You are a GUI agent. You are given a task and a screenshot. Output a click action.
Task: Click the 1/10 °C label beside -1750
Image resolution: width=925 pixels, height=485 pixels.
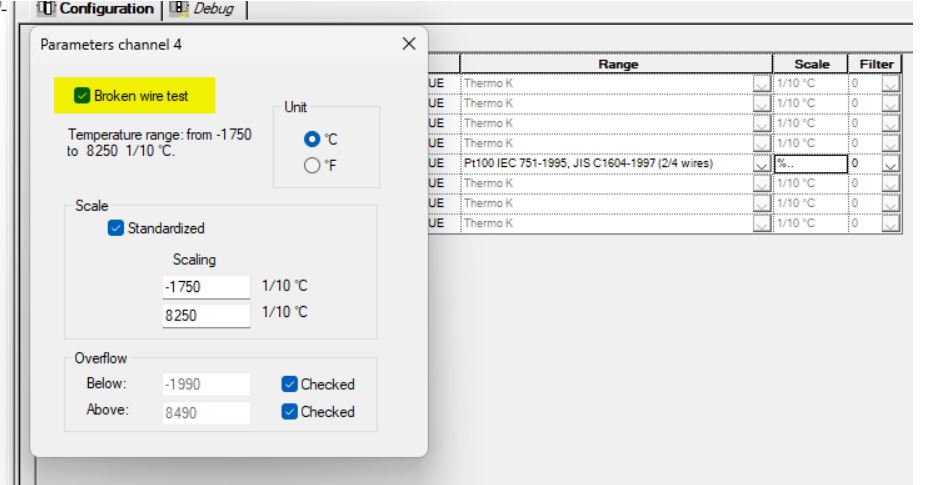pos(285,286)
